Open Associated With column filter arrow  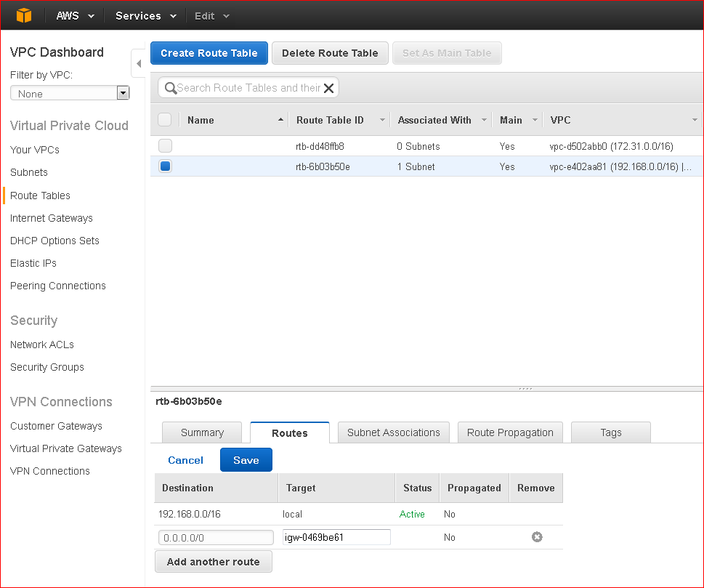pyautogui.click(x=484, y=120)
